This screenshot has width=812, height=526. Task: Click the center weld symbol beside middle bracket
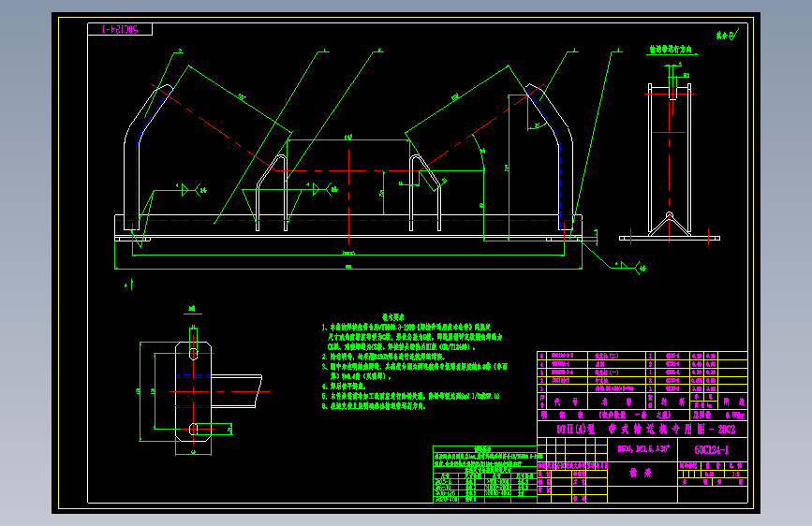pos(321,188)
